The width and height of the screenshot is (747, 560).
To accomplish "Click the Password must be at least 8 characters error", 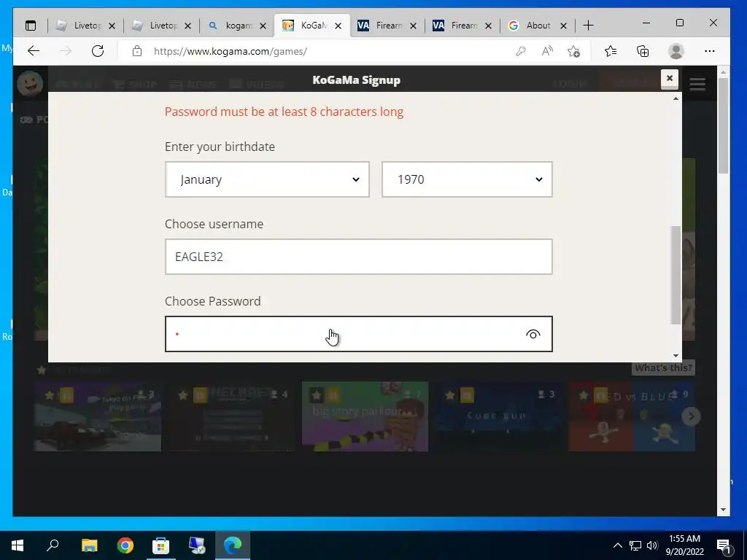I will 284,112.
